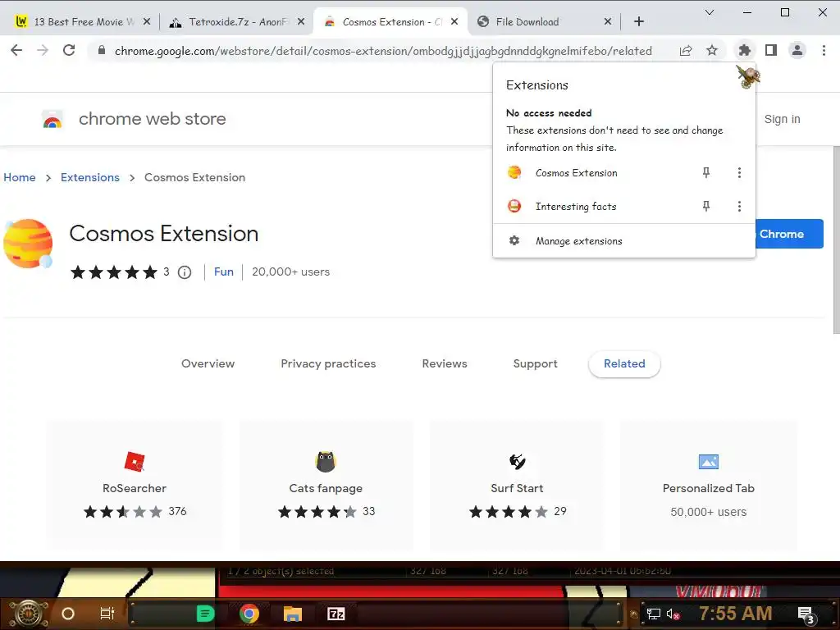The image size is (840, 630).
Task: Click the Manage extensions gear icon
Action: pyautogui.click(x=514, y=240)
